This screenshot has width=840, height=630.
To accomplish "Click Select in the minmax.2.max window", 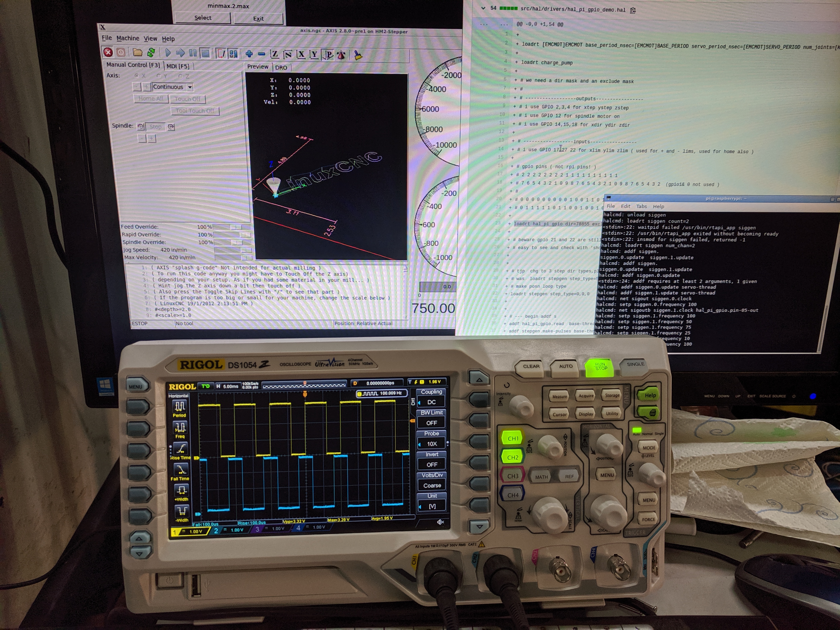I will point(203,18).
